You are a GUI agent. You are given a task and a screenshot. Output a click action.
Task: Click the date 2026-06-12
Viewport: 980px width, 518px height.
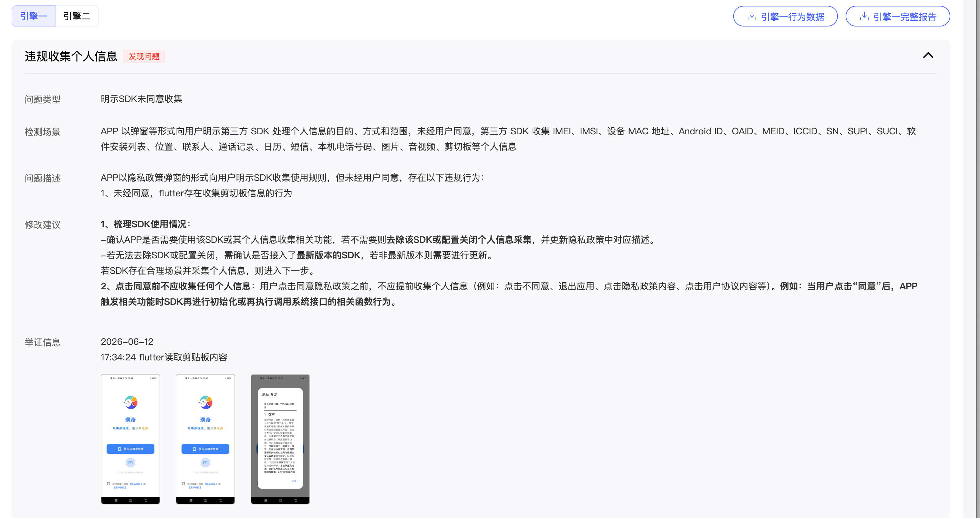pos(127,342)
